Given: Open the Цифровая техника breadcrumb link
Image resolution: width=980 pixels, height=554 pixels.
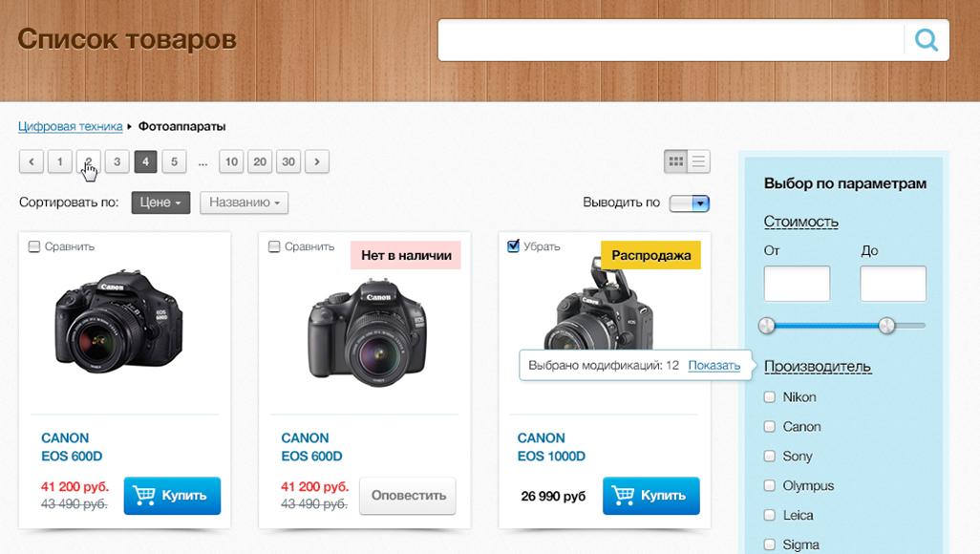Looking at the screenshot, I should (x=70, y=126).
